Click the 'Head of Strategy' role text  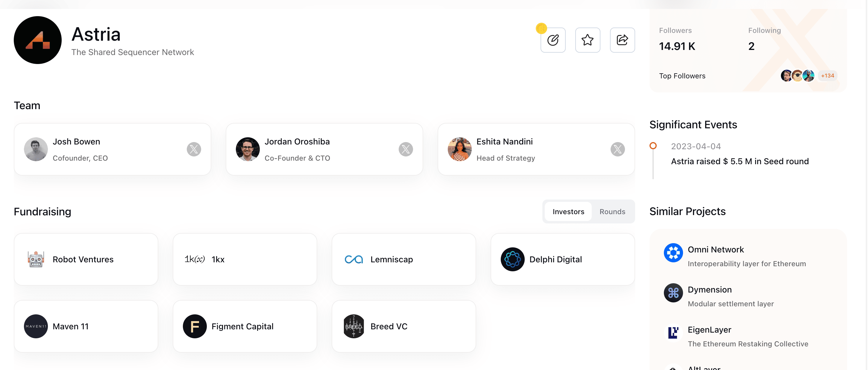[506, 158]
